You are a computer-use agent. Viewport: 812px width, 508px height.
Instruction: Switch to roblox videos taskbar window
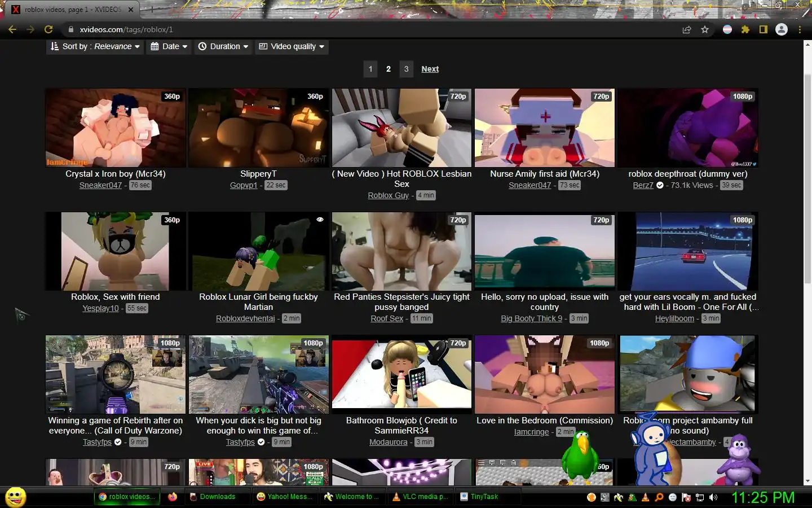click(127, 497)
